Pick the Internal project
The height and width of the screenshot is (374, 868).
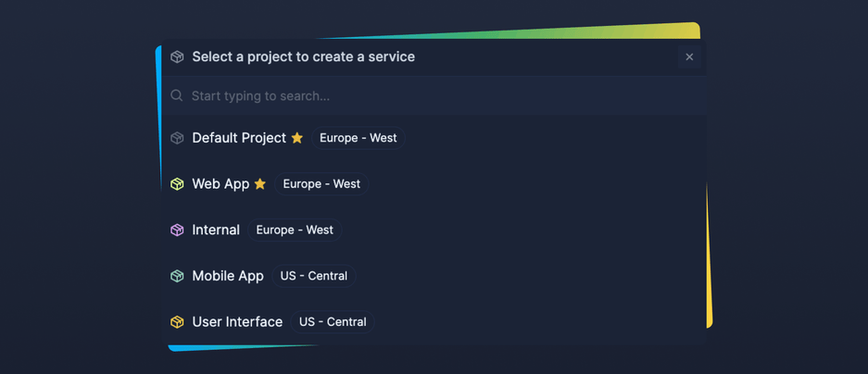pyautogui.click(x=434, y=230)
